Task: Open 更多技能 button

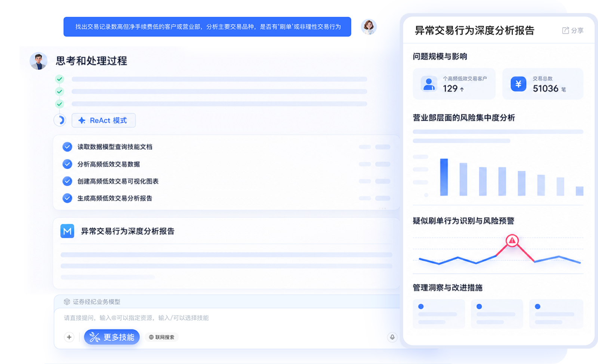Action: click(112, 337)
